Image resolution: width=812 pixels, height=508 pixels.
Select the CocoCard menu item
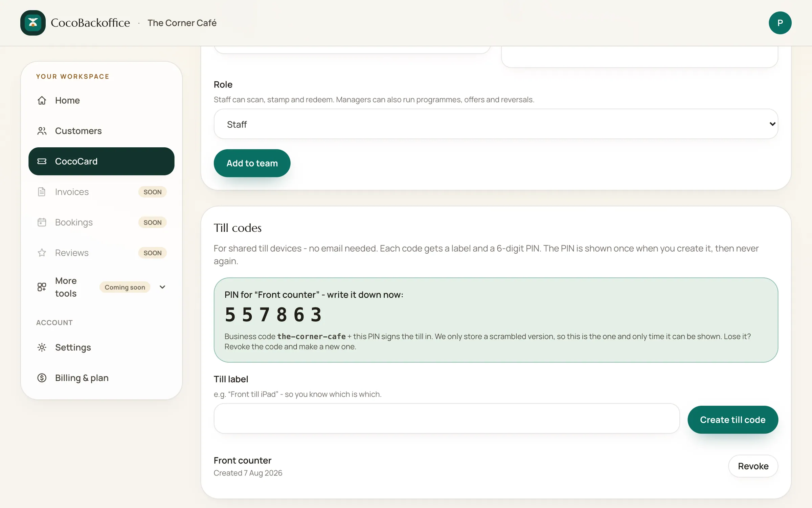(x=101, y=161)
